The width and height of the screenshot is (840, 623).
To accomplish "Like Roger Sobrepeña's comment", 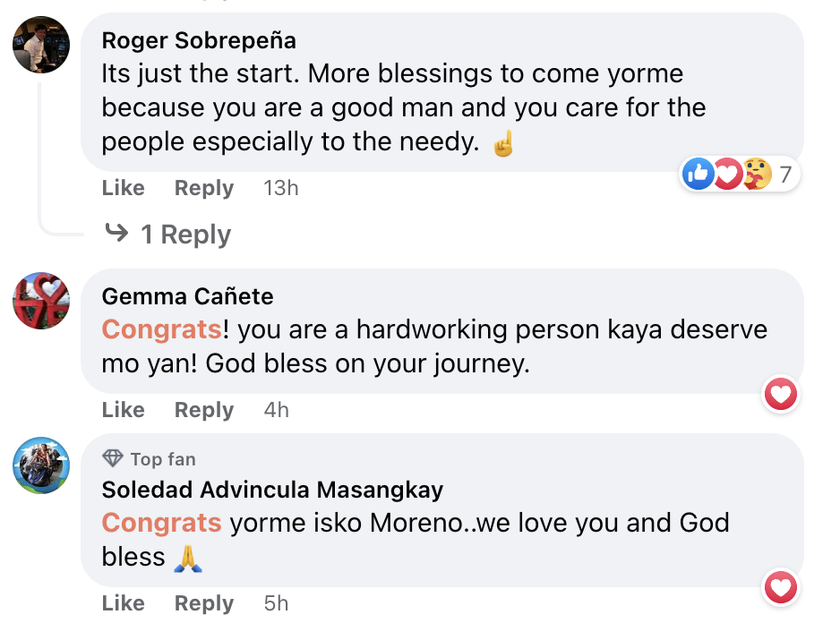I will pos(124,188).
